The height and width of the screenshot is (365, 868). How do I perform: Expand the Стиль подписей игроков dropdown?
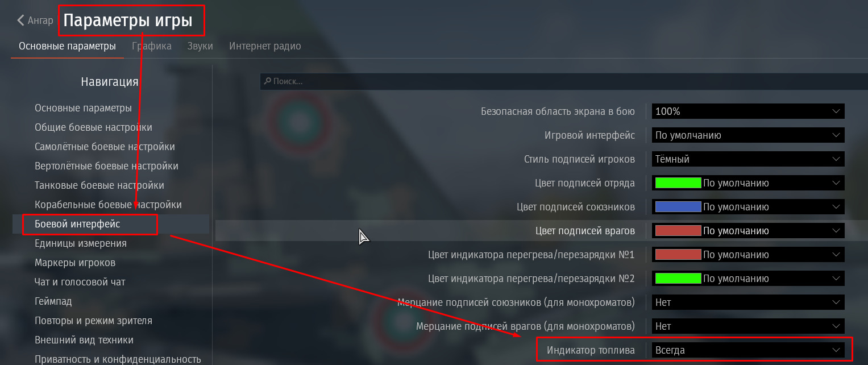(747, 159)
